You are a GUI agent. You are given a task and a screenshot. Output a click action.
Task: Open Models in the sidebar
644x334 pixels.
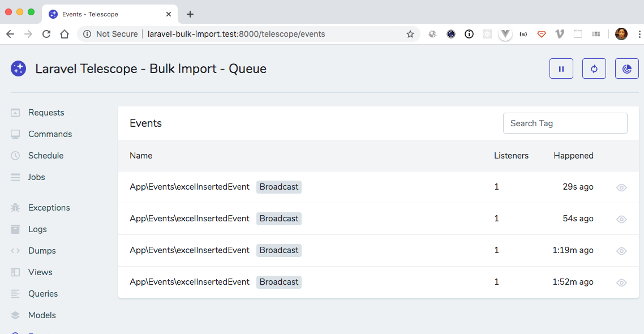[x=42, y=315]
